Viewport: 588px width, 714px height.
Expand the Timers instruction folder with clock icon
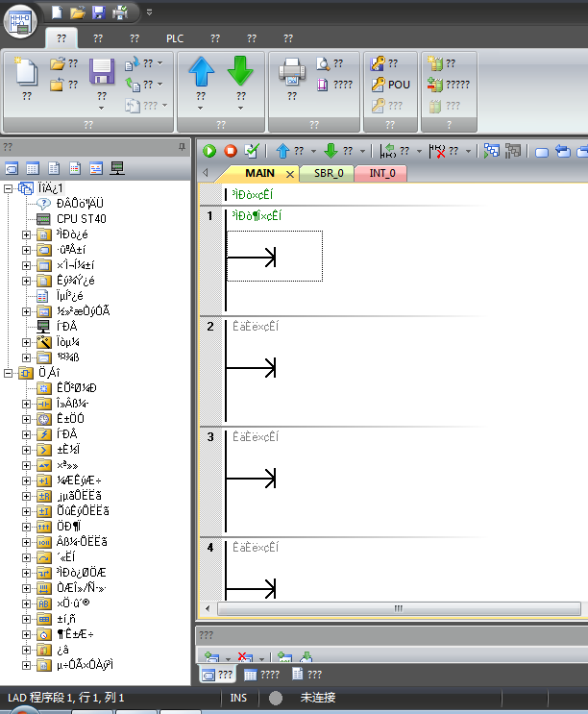coord(27,419)
